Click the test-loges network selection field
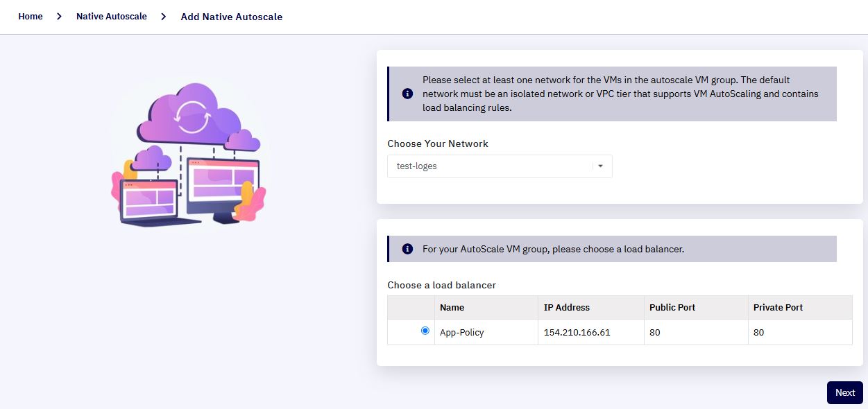This screenshot has width=868, height=409. click(500, 166)
